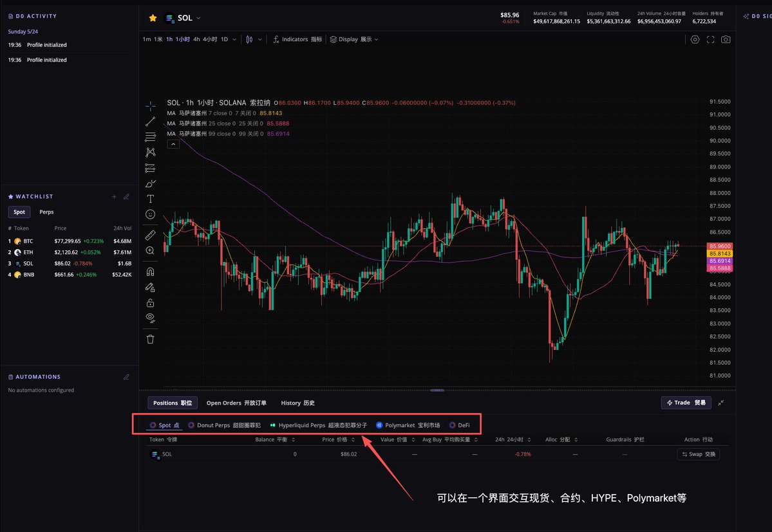Take a chart snapshot with camera icon

[726, 39]
